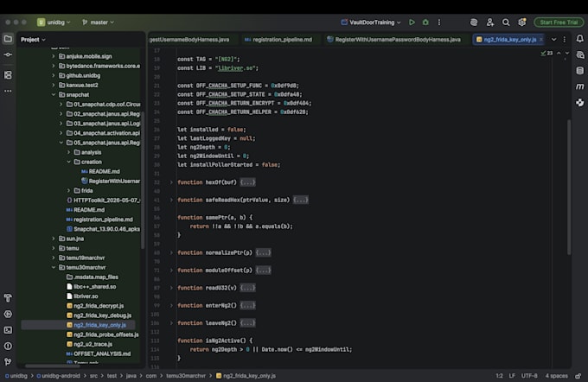Viewport: 588px width, 382px height.
Task: Click unidbg-android breadcrumb
Action: tap(58, 376)
